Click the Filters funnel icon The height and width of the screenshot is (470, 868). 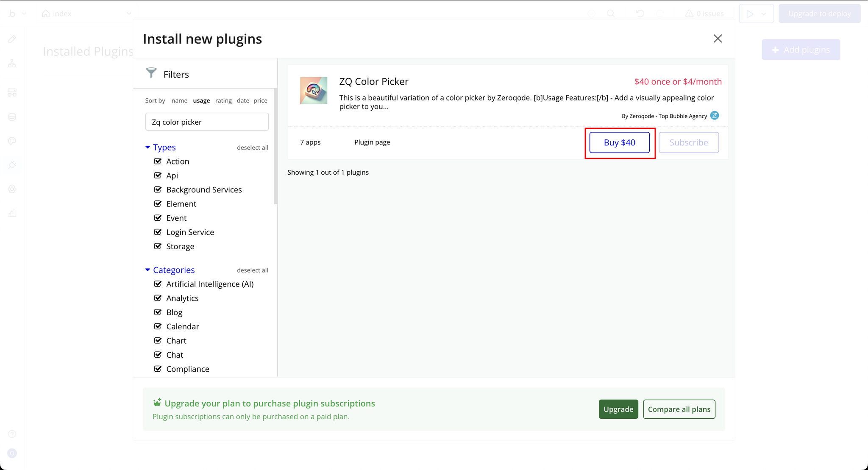[x=151, y=73]
